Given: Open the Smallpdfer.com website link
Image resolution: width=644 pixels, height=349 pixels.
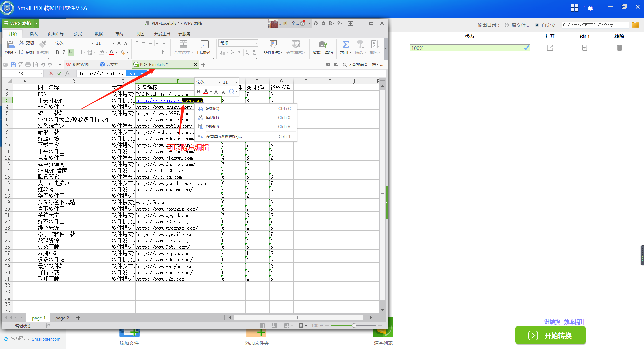Looking at the screenshot, I should click(46, 339).
